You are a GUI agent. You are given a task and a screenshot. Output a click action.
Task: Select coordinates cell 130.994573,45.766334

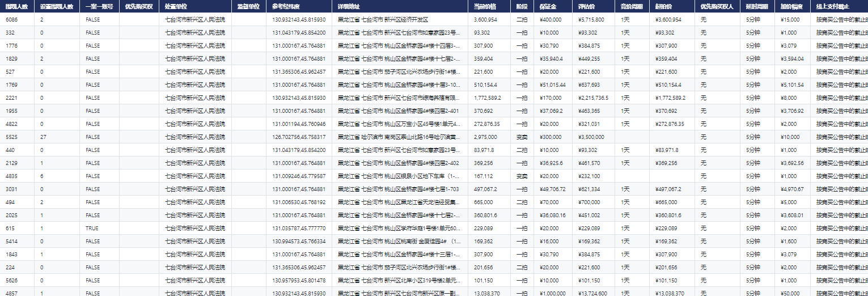pyautogui.click(x=299, y=241)
